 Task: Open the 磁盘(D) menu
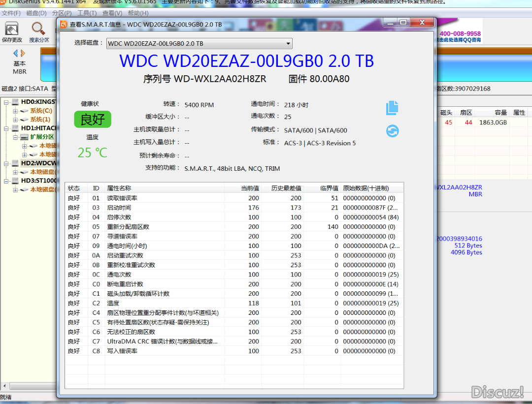(36, 13)
